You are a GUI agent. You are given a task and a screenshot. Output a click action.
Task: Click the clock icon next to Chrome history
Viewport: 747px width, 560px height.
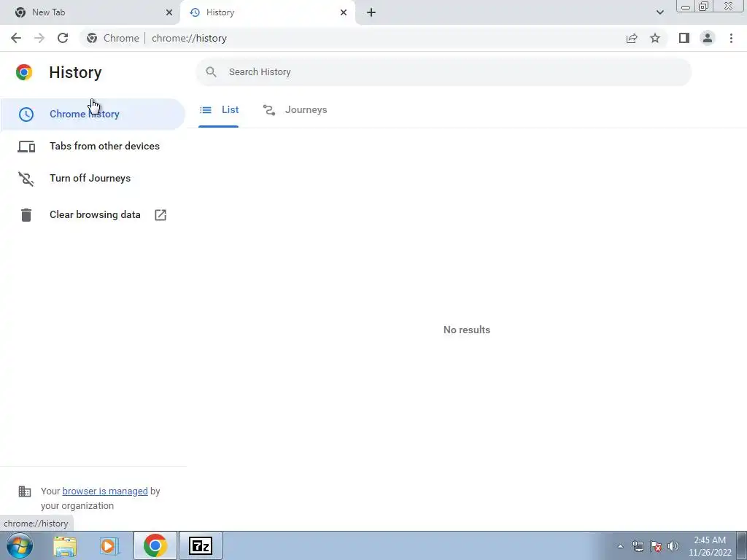coord(26,114)
